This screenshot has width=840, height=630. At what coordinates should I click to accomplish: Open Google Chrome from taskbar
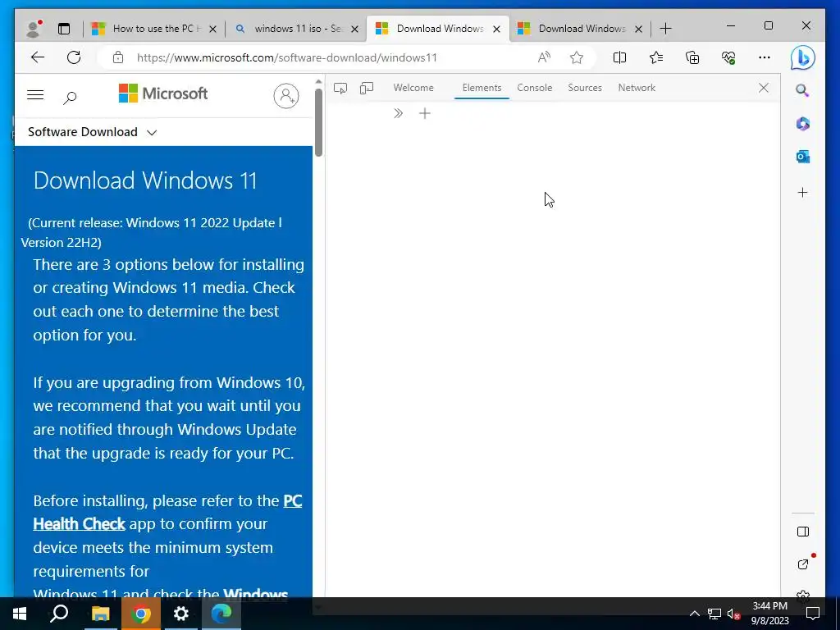point(141,614)
